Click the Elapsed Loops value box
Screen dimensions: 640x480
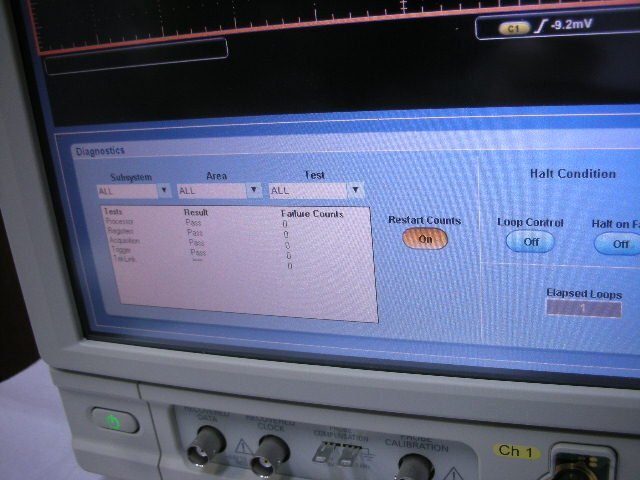coord(584,309)
